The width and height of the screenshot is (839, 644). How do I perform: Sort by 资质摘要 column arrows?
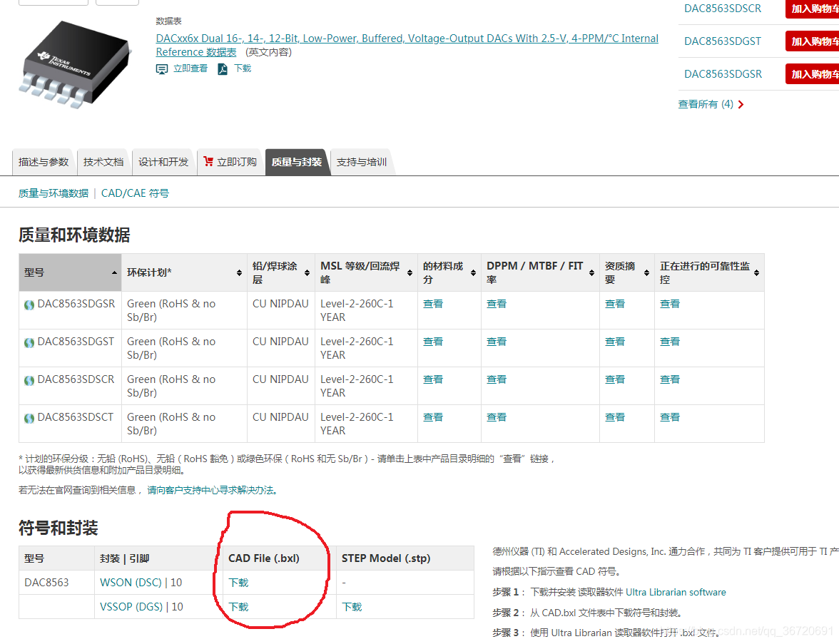pos(646,272)
